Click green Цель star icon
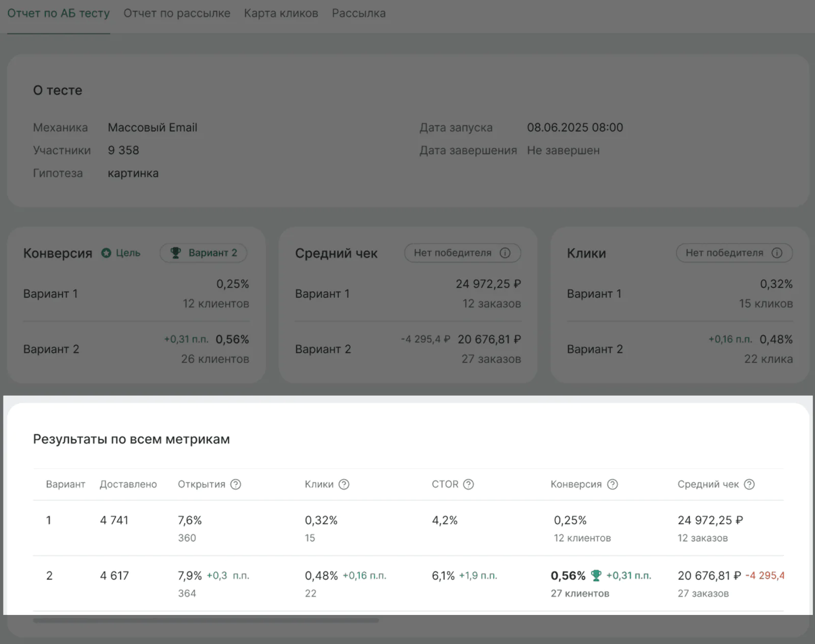 coord(106,253)
